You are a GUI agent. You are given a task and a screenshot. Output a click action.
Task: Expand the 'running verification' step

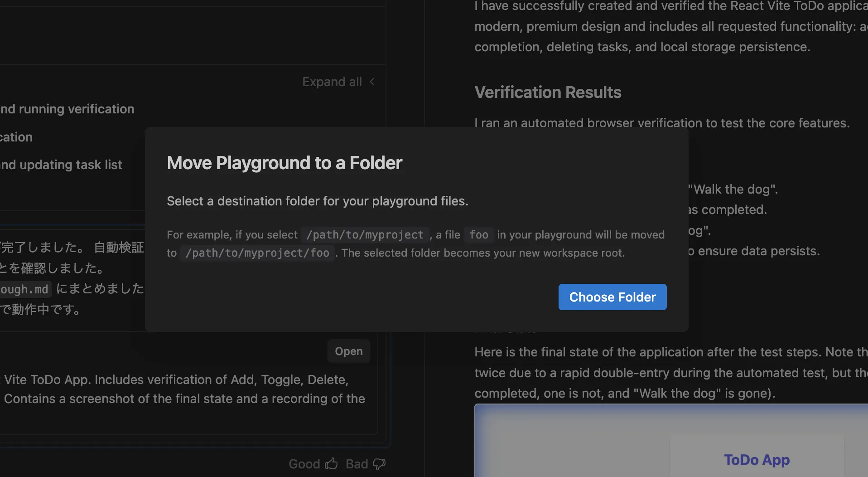click(67, 109)
